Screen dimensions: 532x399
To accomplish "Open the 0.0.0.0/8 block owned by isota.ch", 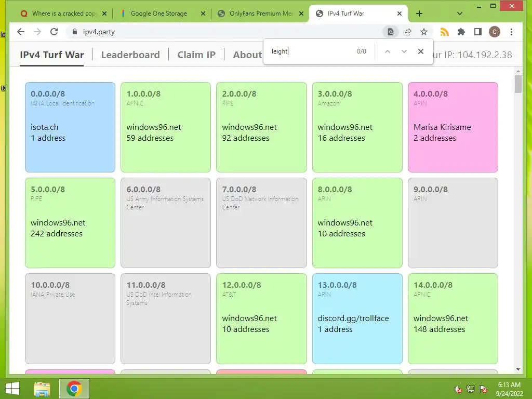I will tap(70, 127).
